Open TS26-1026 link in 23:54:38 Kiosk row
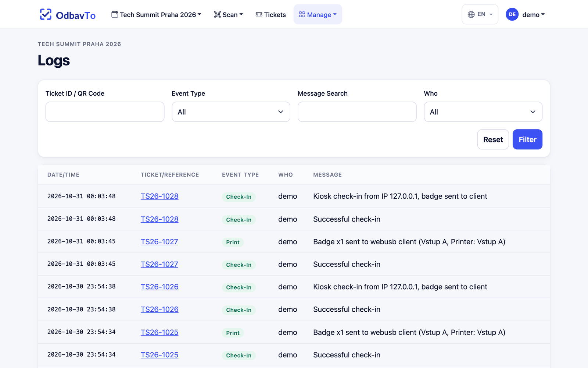Image resolution: width=588 pixels, height=368 pixels. coord(159,287)
